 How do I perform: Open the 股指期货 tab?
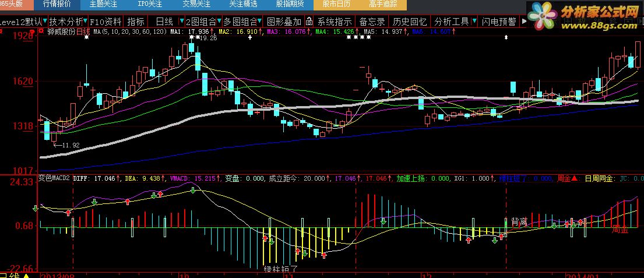click(x=290, y=5)
